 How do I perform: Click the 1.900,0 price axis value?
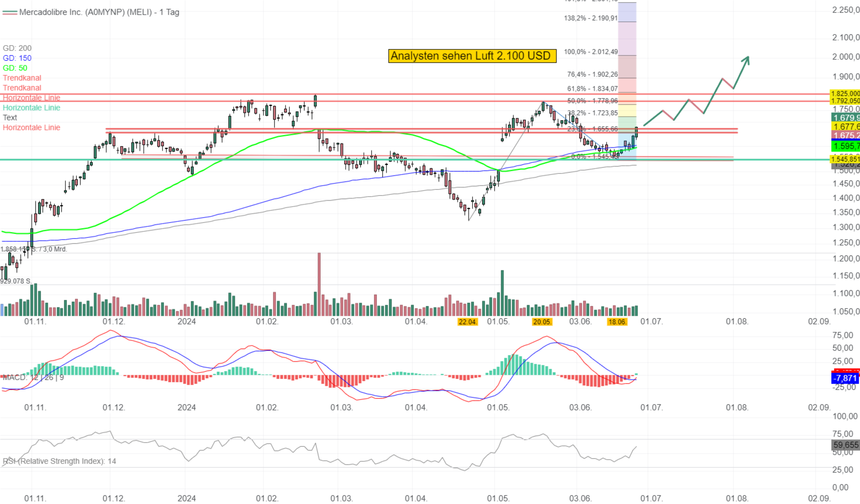click(845, 76)
